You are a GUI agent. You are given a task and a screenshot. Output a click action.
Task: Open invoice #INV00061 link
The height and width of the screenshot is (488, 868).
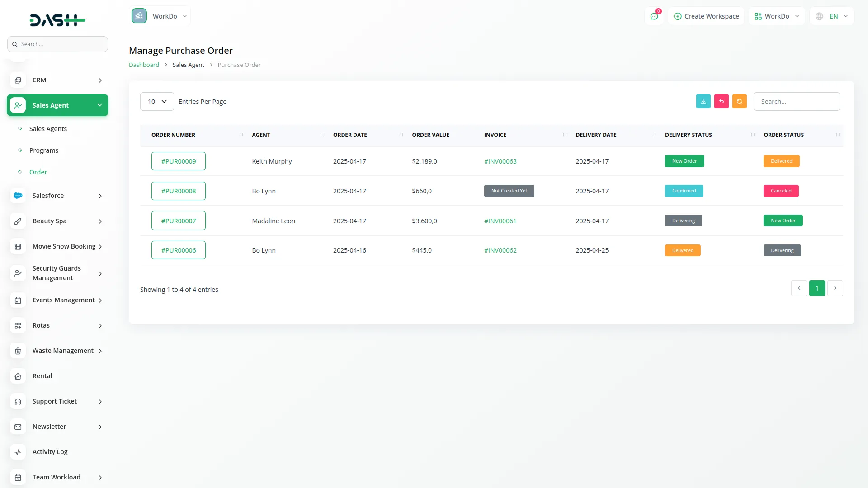(500, 221)
